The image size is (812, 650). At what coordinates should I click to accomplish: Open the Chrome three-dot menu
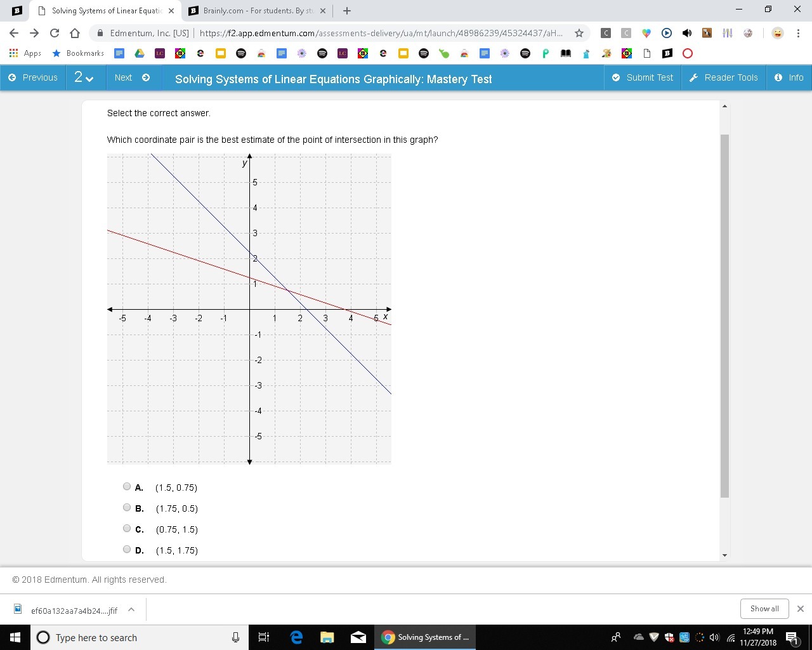[x=797, y=33]
